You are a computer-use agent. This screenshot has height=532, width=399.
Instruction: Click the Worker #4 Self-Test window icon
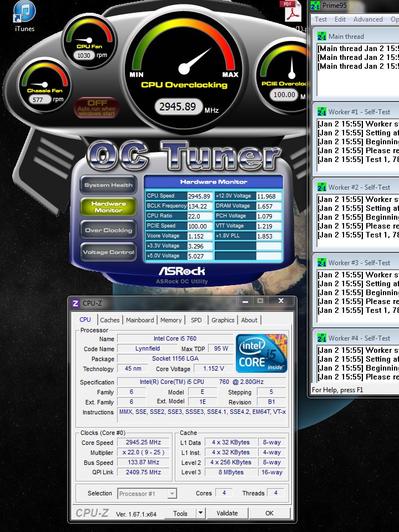tap(322, 338)
